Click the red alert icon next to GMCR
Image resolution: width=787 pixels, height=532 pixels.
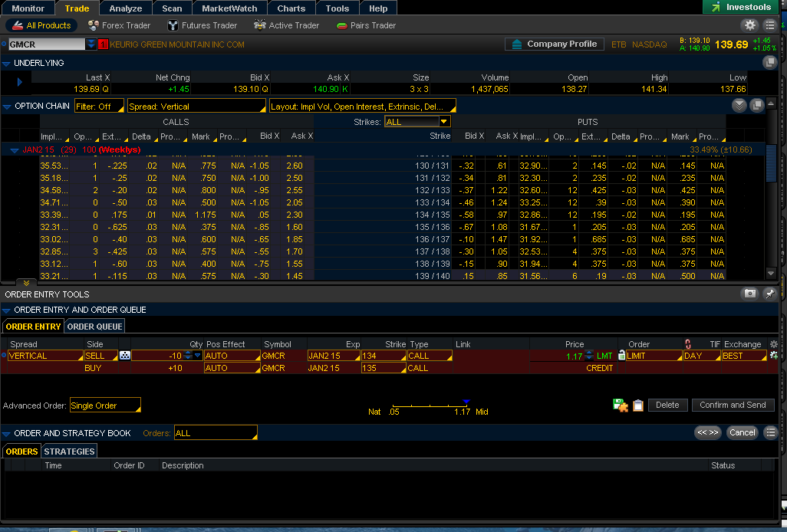coord(103,44)
